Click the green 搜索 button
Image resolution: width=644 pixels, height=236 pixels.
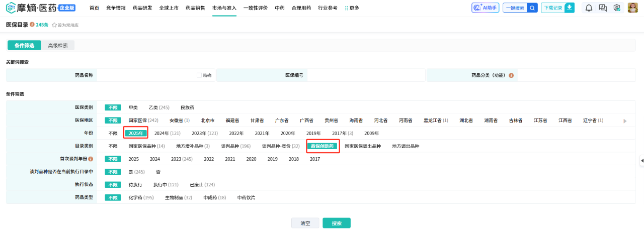click(337, 223)
